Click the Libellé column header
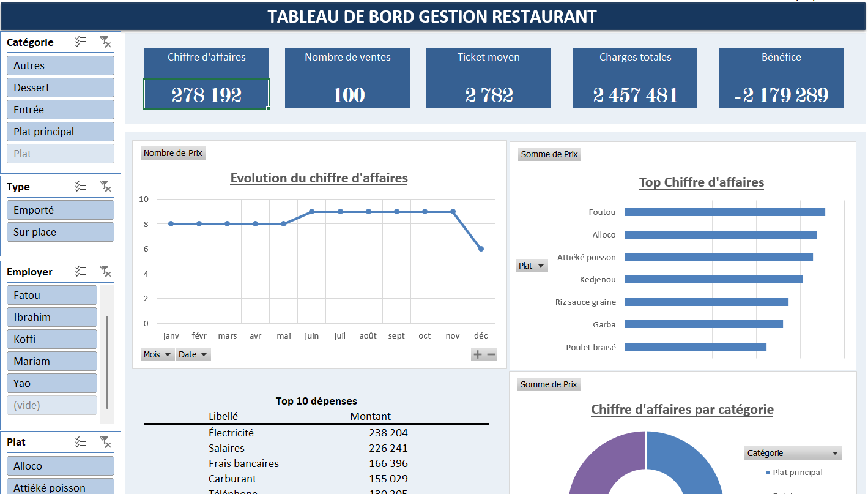 [223, 416]
